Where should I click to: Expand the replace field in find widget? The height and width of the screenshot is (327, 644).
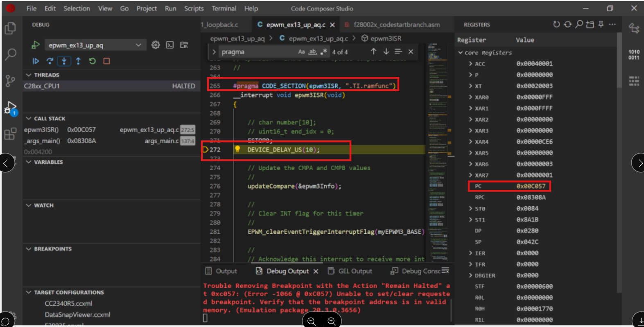(x=214, y=52)
